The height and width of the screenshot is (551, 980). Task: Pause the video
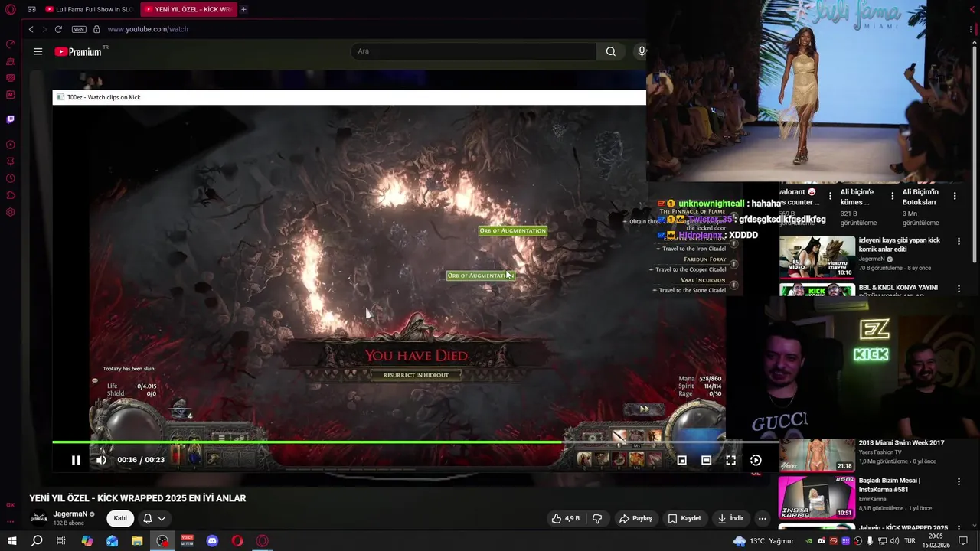(x=76, y=460)
